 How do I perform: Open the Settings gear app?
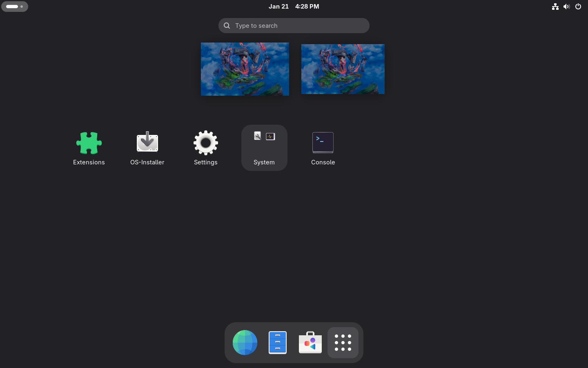[x=205, y=143]
